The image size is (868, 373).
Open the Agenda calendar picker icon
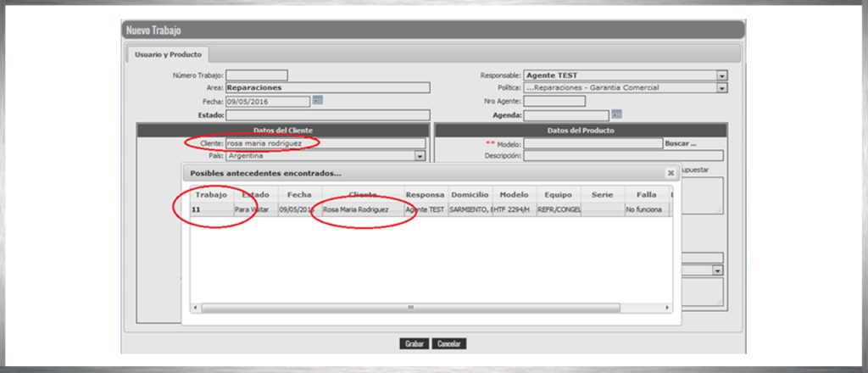pos(616,114)
